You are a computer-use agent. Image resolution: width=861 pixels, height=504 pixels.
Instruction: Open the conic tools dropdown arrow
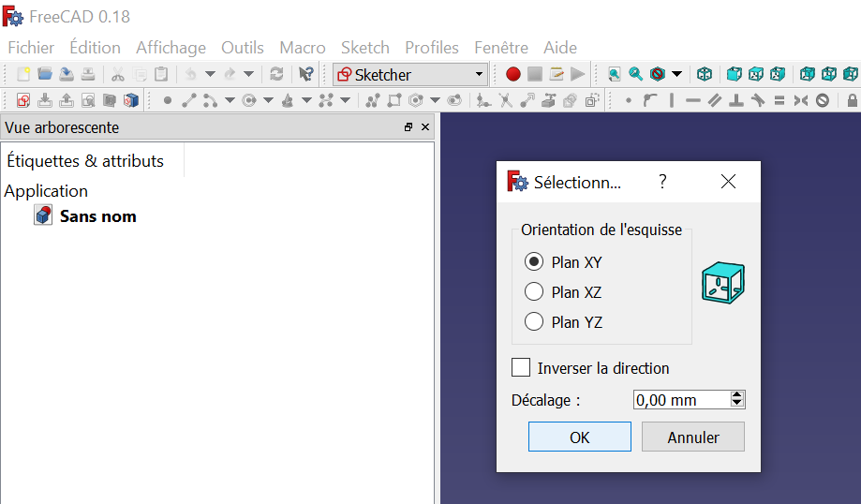[x=307, y=100]
